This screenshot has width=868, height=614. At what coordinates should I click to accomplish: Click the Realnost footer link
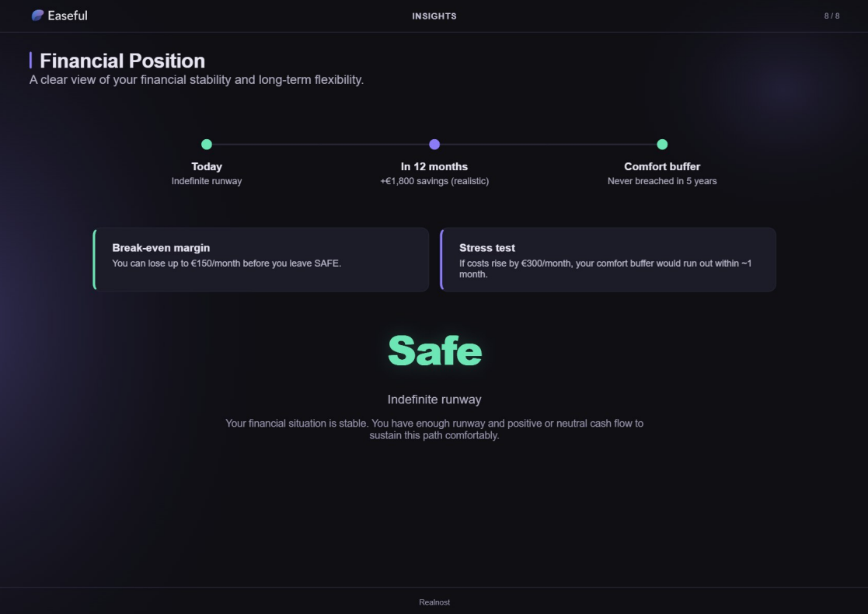434,602
